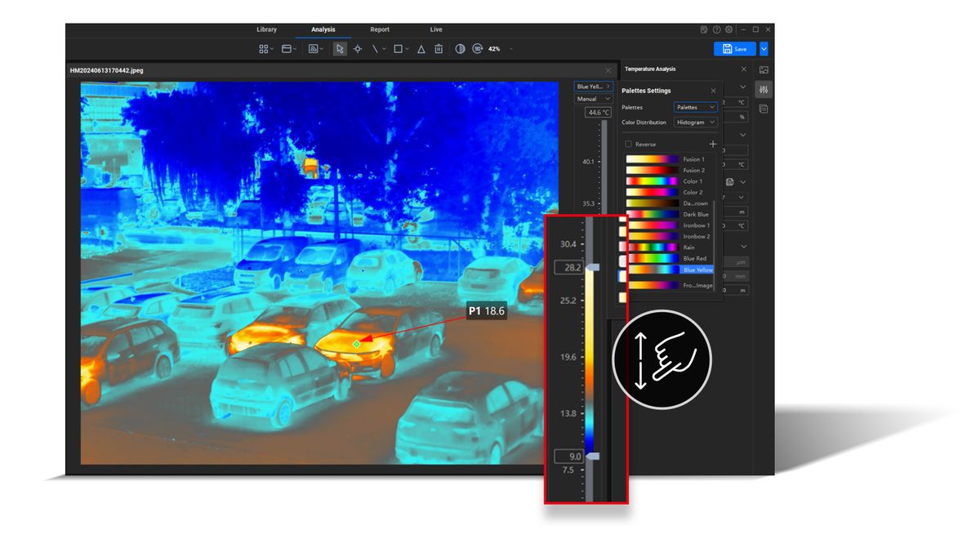The image size is (980, 544).
Task: Open the adjustment sliders side panel
Action: point(764,89)
